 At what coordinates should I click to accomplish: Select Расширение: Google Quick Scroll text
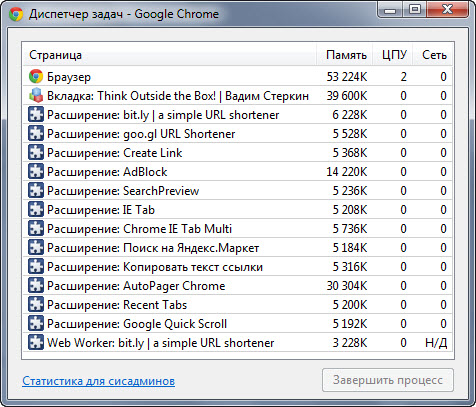(x=137, y=324)
